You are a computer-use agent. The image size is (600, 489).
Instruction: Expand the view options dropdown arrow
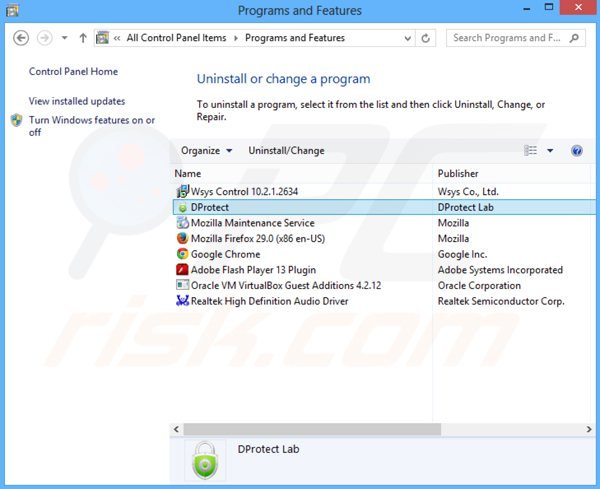coord(550,151)
